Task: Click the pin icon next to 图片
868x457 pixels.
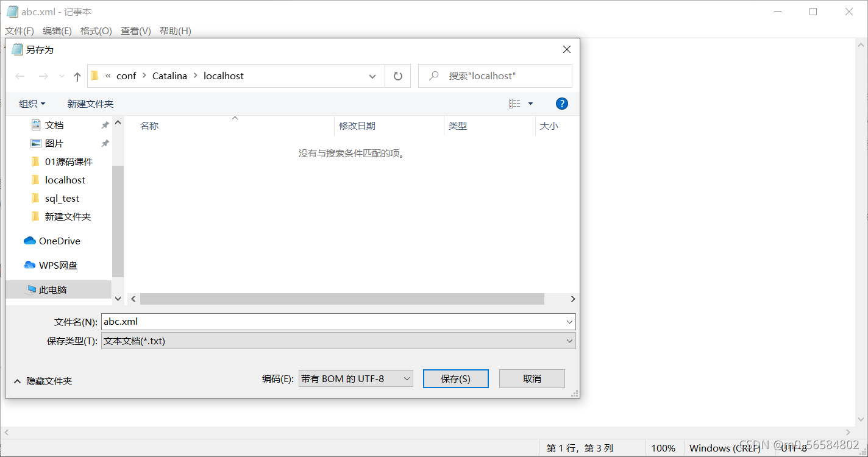Action: pos(105,143)
